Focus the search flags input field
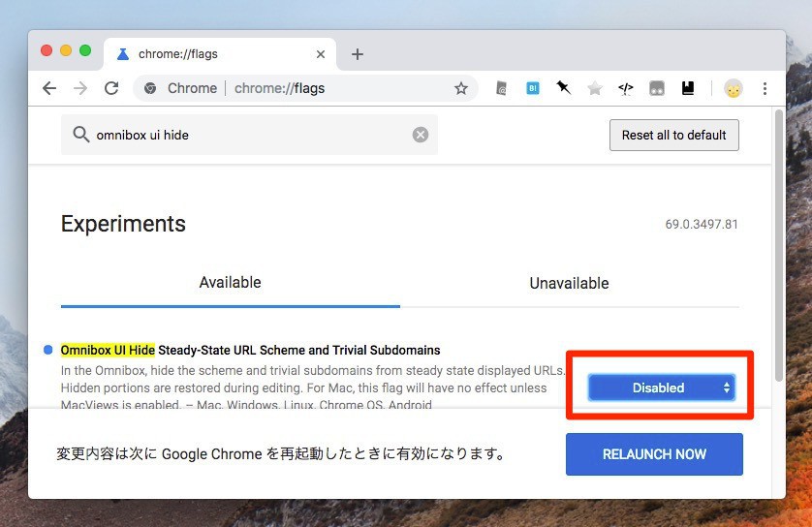This screenshot has width=812, height=527. click(250, 135)
